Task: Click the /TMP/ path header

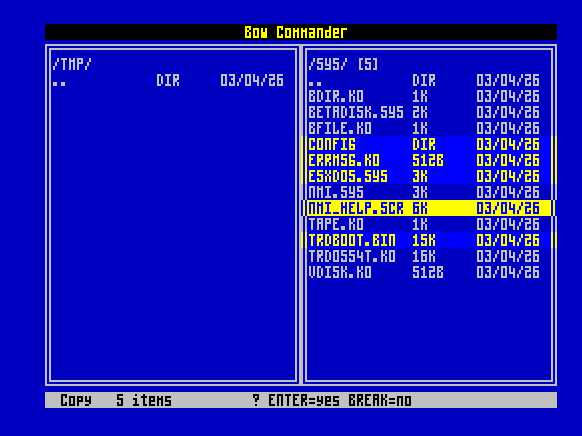Action: coord(72,65)
